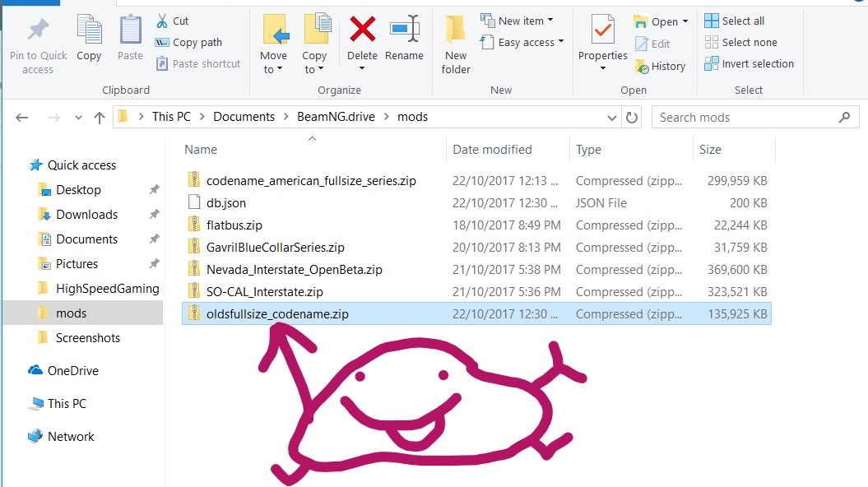Click BeamNG.drive in the address path
Screen dimensions: 868x487
pyautogui.click(x=336, y=117)
